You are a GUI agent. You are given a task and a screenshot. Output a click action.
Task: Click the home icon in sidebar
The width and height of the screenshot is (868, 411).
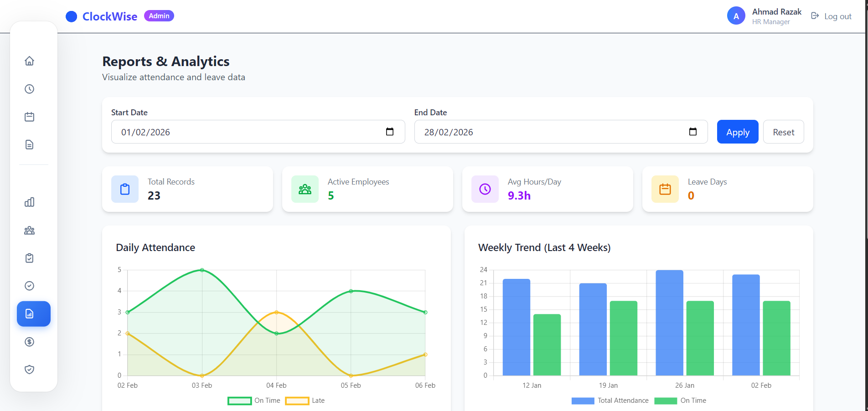[29, 61]
